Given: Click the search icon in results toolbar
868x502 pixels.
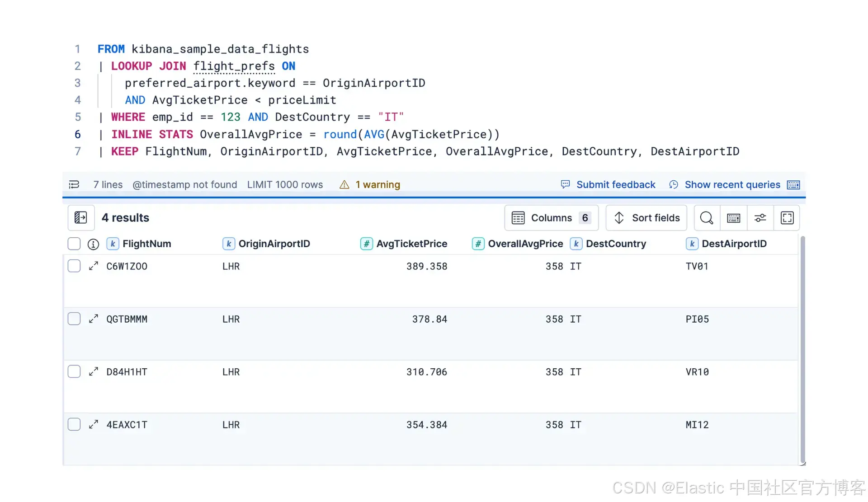Looking at the screenshot, I should coord(707,218).
